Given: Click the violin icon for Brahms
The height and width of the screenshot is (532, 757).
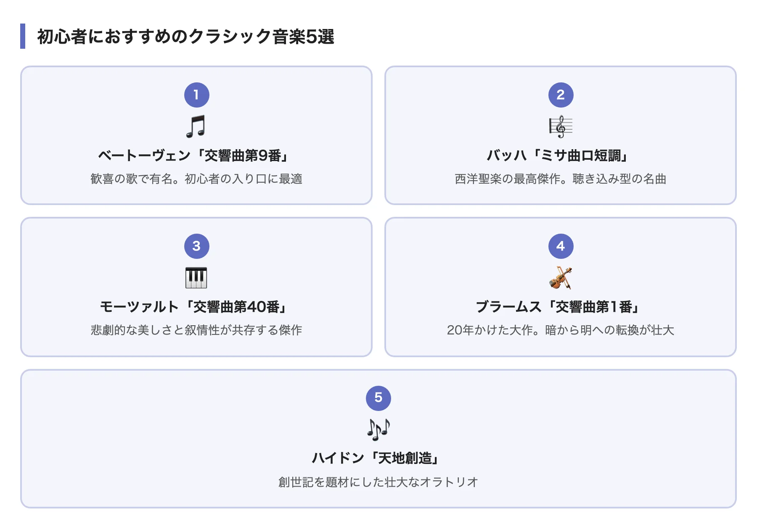Looking at the screenshot, I should pyautogui.click(x=561, y=277).
